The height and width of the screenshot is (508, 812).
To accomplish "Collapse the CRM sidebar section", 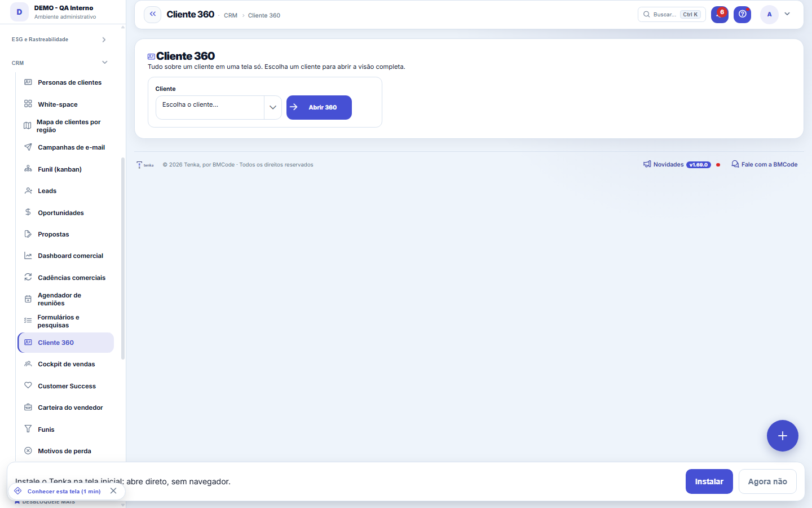I will 59,63.
